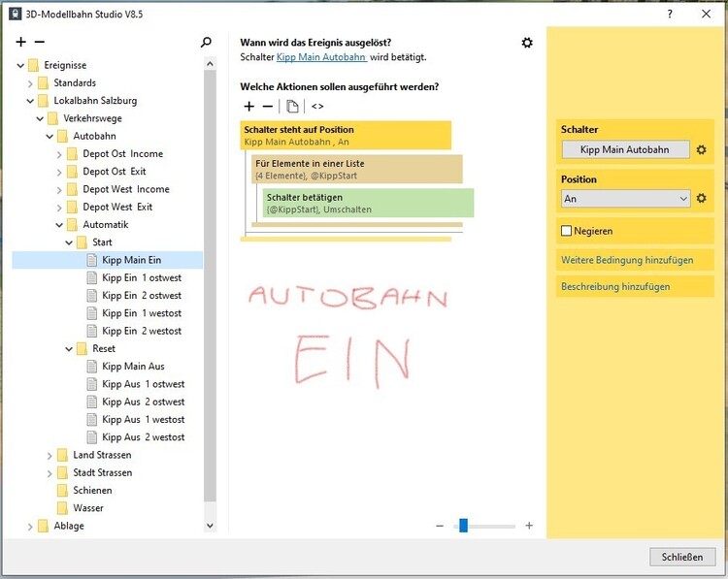Click the zoom slider handle
The image size is (728, 579).
click(463, 526)
